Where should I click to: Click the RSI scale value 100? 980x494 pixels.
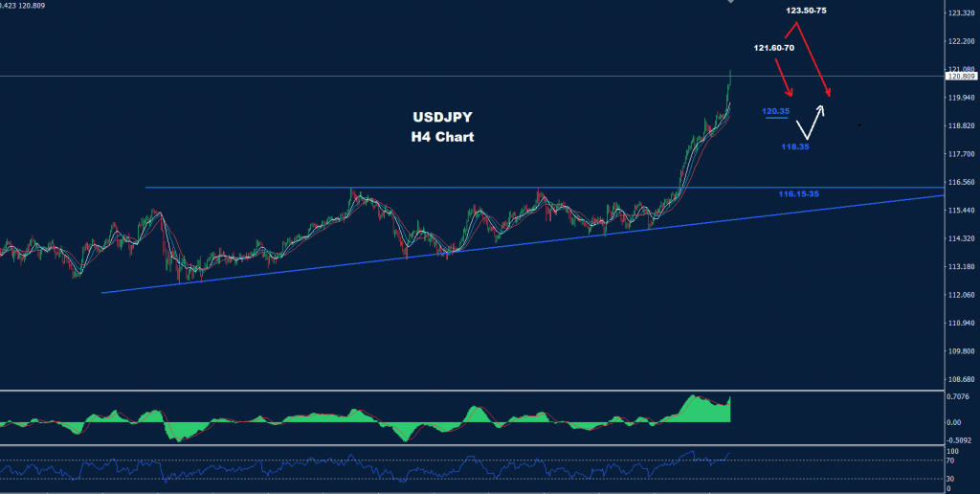[x=954, y=451]
